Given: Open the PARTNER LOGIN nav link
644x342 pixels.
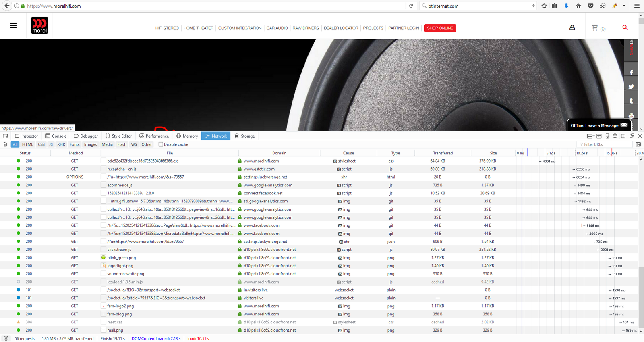Looking at the screenshot, I should [404, 28].
